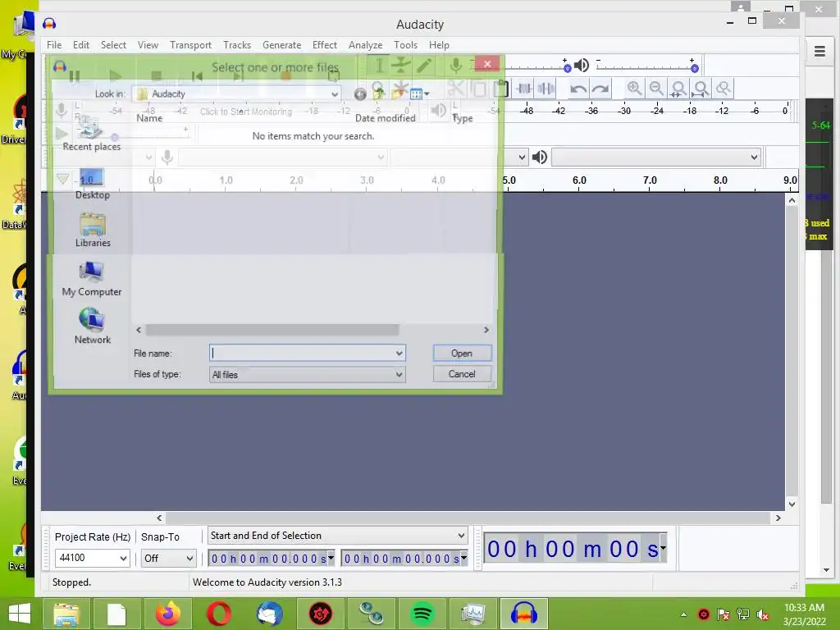
Task: Open Network in the dialog sidebar
Action: (x=92, y=326)
